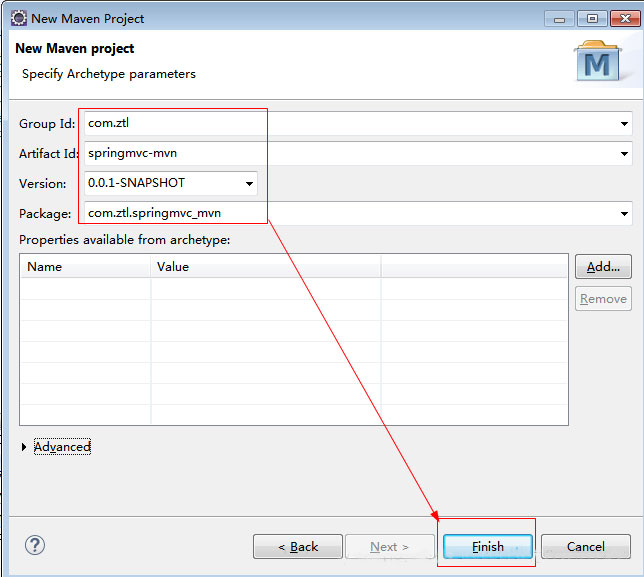
Task: Click the 'Package:' label
Action: coord(45,214)
